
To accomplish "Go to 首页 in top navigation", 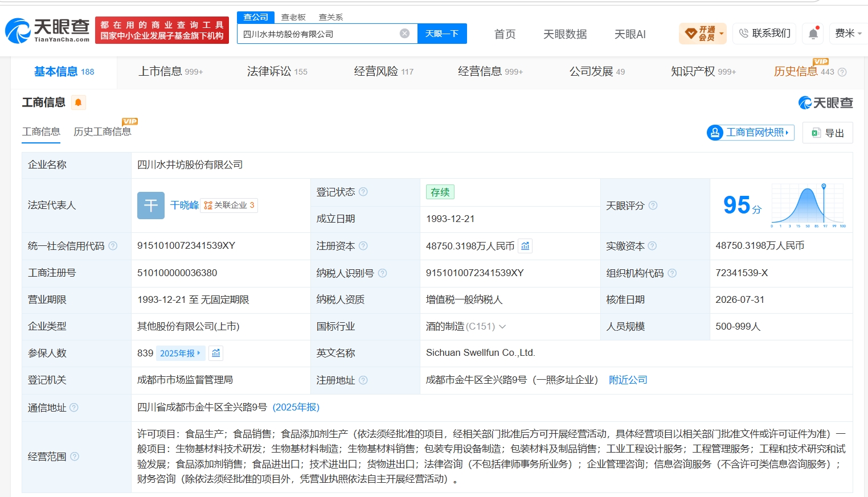I will coord(505,34).
